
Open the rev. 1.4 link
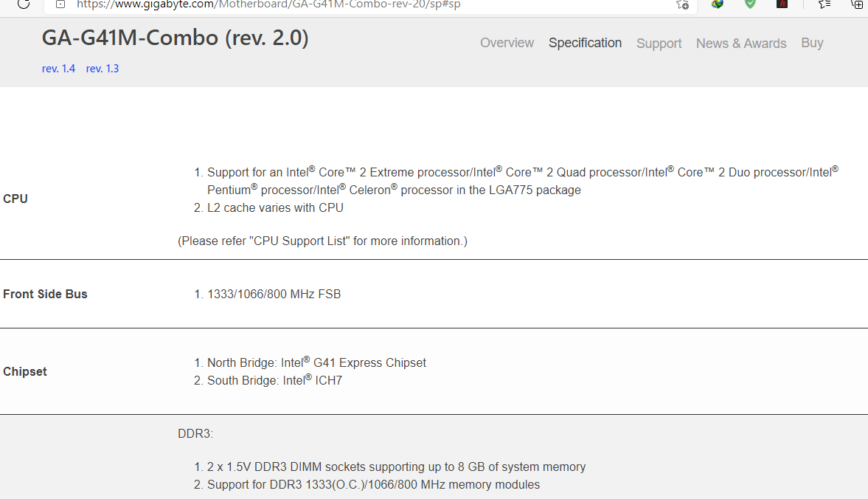(x=59, y=69)
